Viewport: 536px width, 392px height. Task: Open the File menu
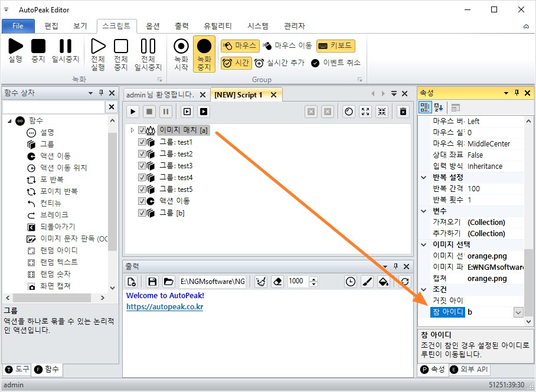point(18,26)
